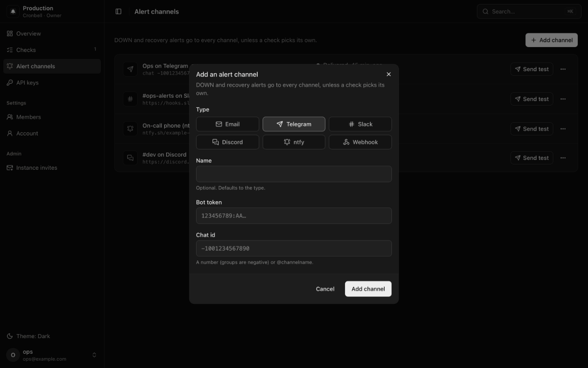This screenshot has width=588, height=368.
Task: Toggle the sidebar panel icon
Action: tap(119, 11)
